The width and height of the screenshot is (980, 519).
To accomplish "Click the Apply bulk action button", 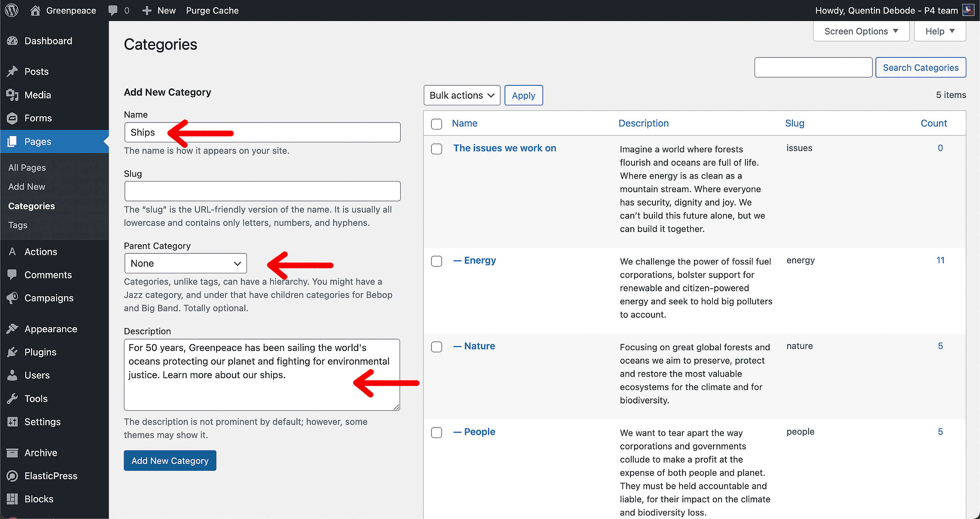I will coord(523,95).
